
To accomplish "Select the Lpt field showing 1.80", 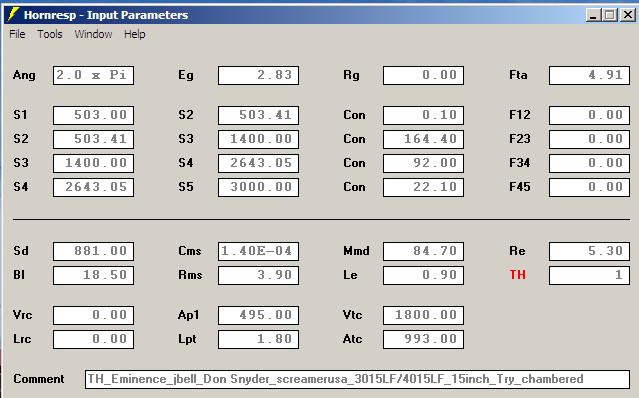I will 258,340.
